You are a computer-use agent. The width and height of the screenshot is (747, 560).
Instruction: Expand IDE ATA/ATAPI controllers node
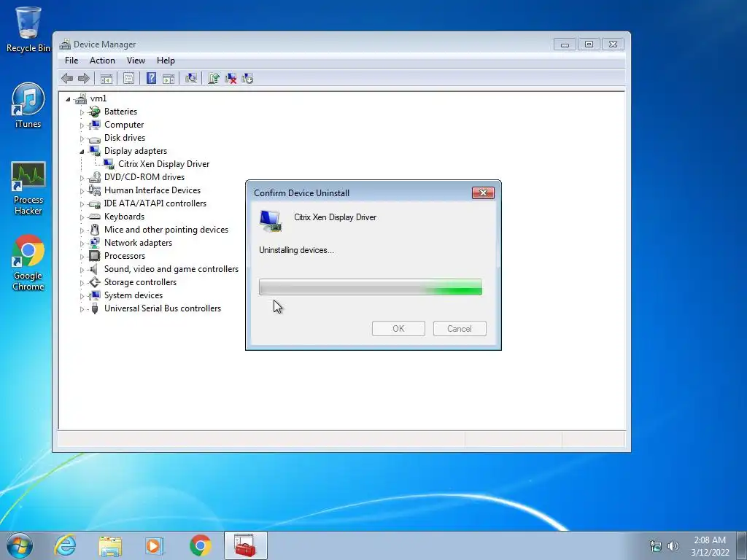click(x=82, y=204)
